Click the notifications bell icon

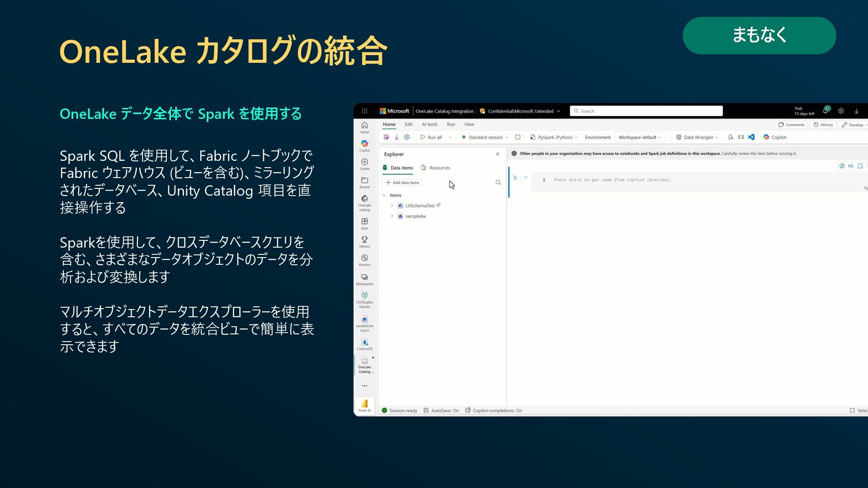coord(826,111)
